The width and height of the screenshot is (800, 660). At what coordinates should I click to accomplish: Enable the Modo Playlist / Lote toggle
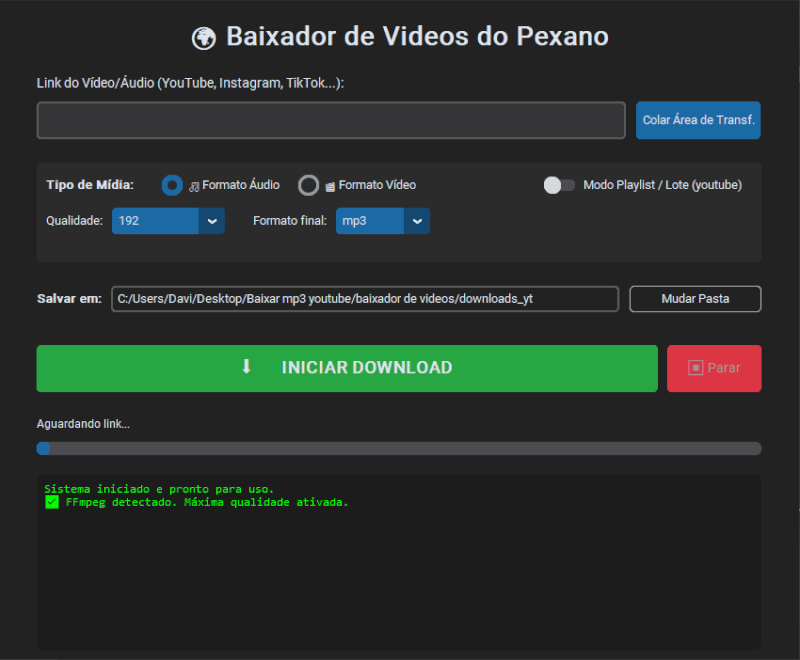tap(559, 185)
